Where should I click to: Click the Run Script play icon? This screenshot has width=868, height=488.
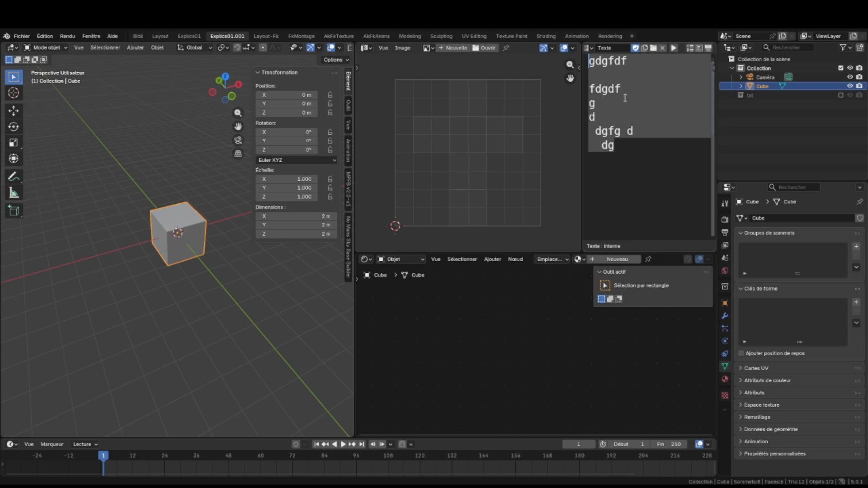pyautogui.click(x=674, y=48)
